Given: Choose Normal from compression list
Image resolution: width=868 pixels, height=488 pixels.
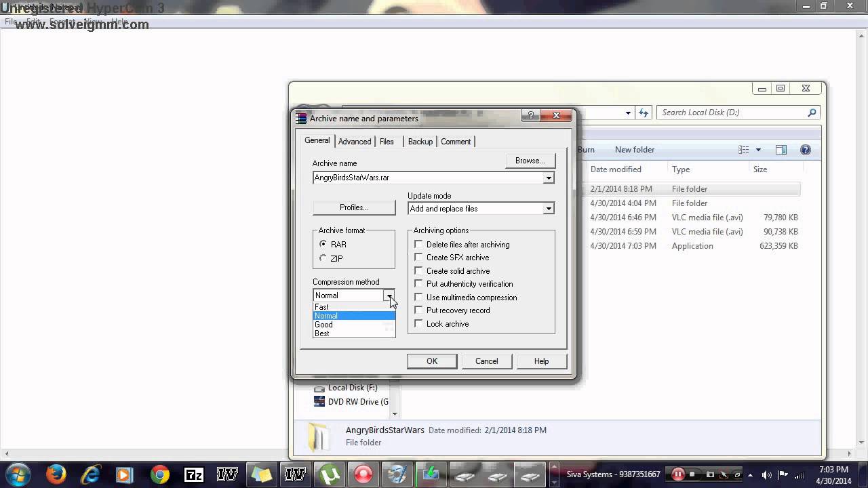Looking at the screenshot, I should click(353, 316).
